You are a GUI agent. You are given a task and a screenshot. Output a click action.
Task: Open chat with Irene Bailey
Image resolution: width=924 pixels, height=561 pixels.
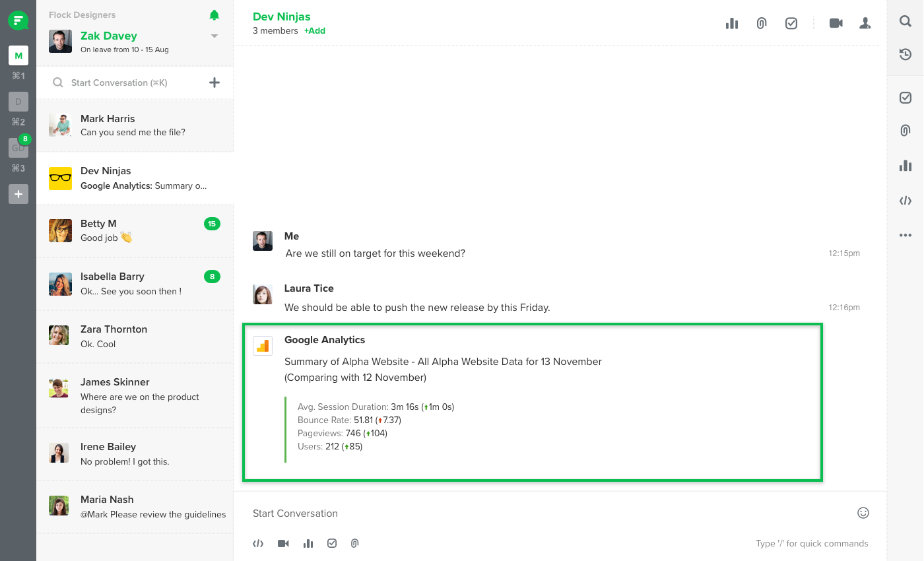(135, 453)
